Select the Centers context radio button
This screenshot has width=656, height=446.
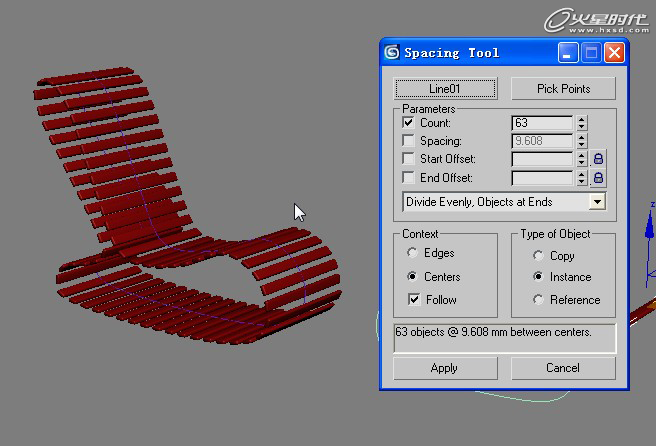click(413, 276)
